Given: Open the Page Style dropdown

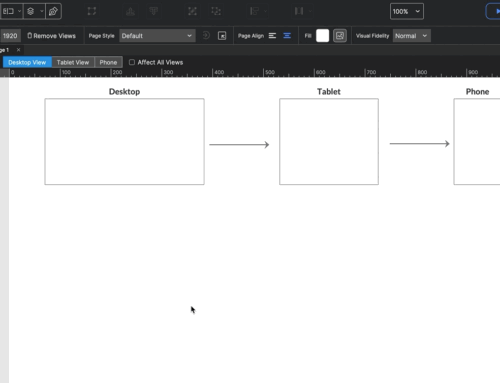Looking at the screenshot, I should click(x=157, y=36).
